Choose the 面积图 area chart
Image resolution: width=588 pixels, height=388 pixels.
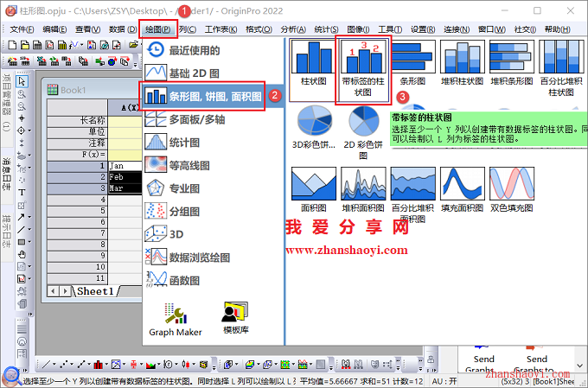pos(314,190)
